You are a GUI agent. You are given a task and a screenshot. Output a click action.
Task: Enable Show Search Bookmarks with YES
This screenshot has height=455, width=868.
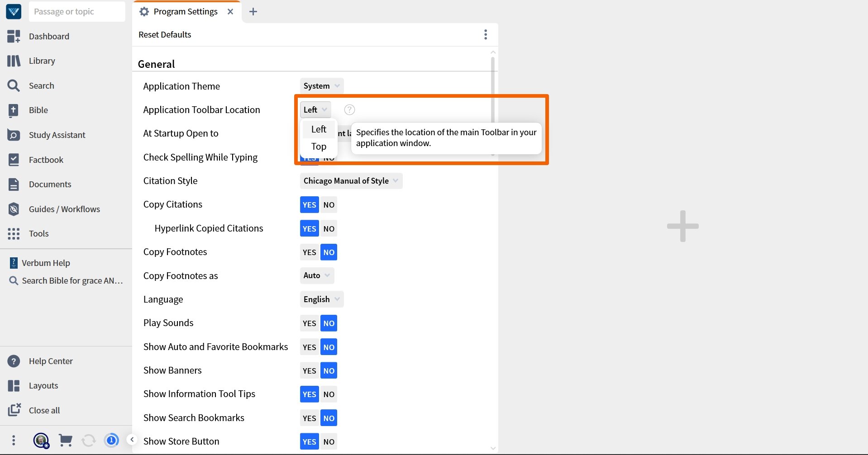tap(310, 418)
